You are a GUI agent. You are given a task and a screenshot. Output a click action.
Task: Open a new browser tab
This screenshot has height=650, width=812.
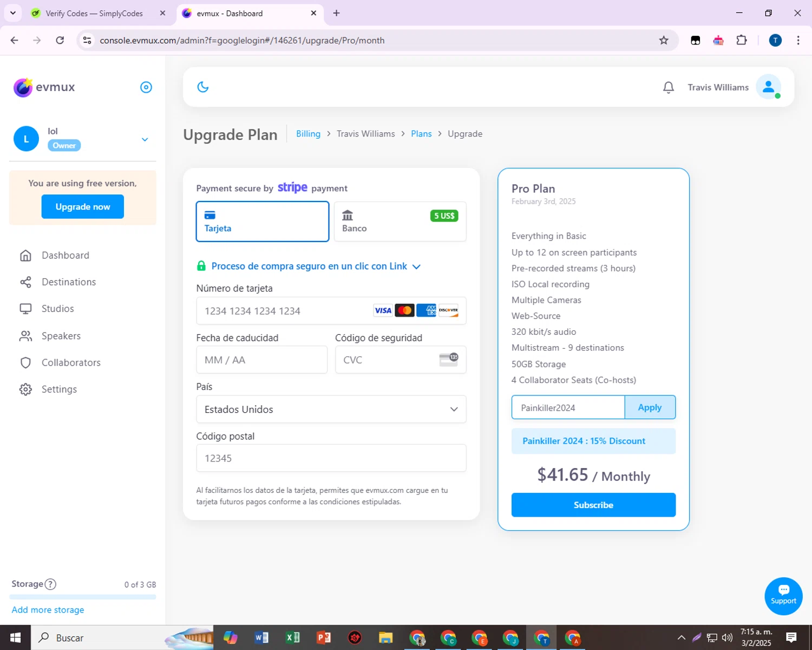(337, 13)
